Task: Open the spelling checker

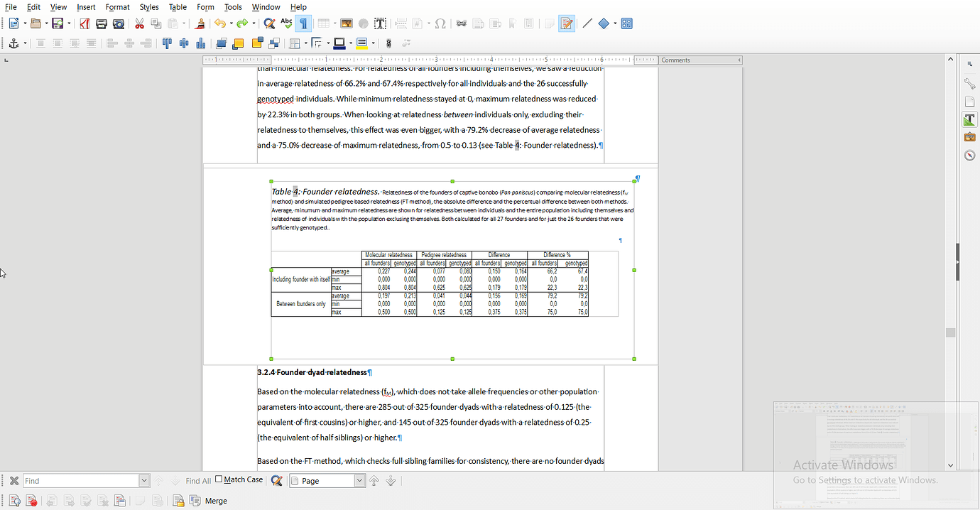Action: (285, 23)
